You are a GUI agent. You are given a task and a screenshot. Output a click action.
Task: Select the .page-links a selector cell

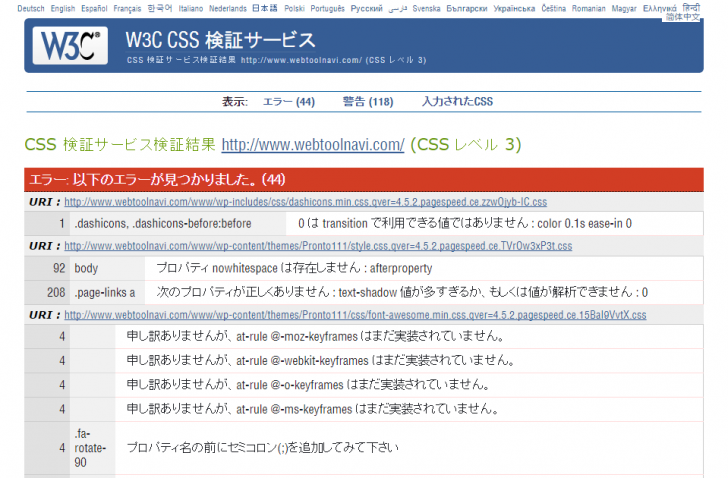(107, 292)
